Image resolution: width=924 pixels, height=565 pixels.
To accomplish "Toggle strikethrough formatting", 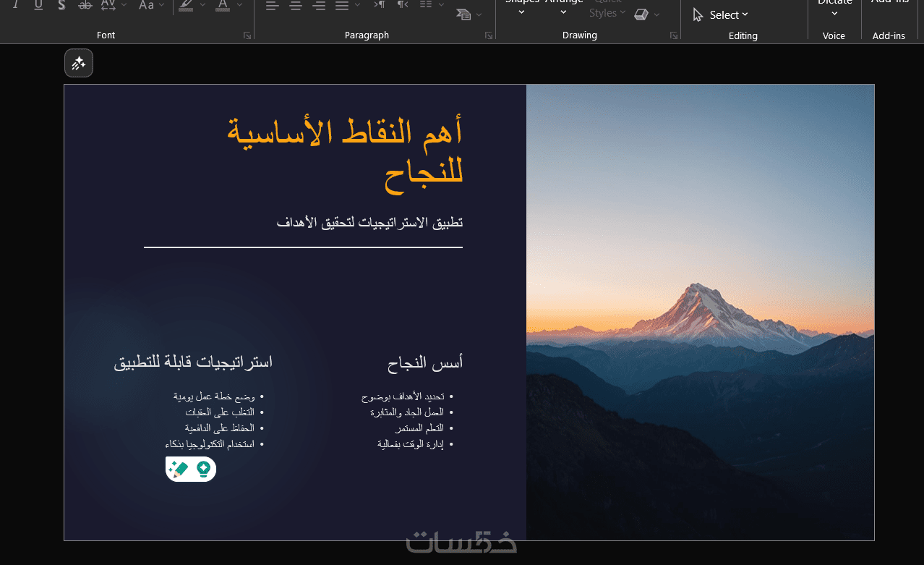I will (85, 4).
